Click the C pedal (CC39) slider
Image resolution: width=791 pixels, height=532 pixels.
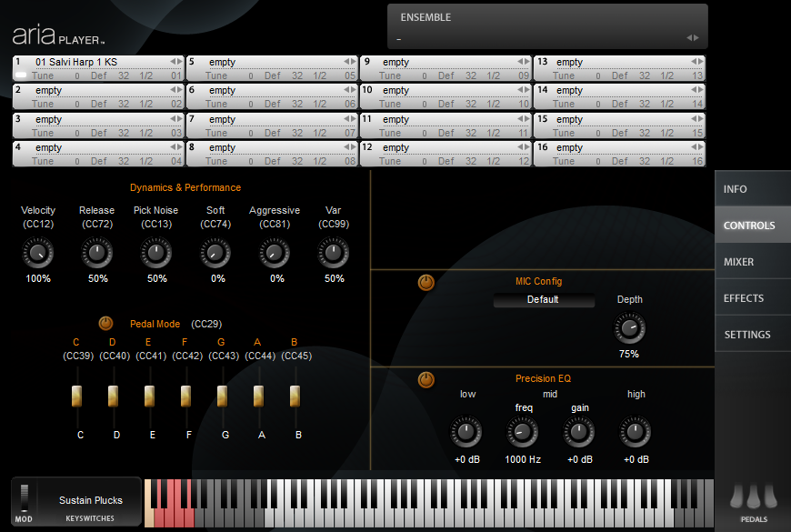click(76, 396)
